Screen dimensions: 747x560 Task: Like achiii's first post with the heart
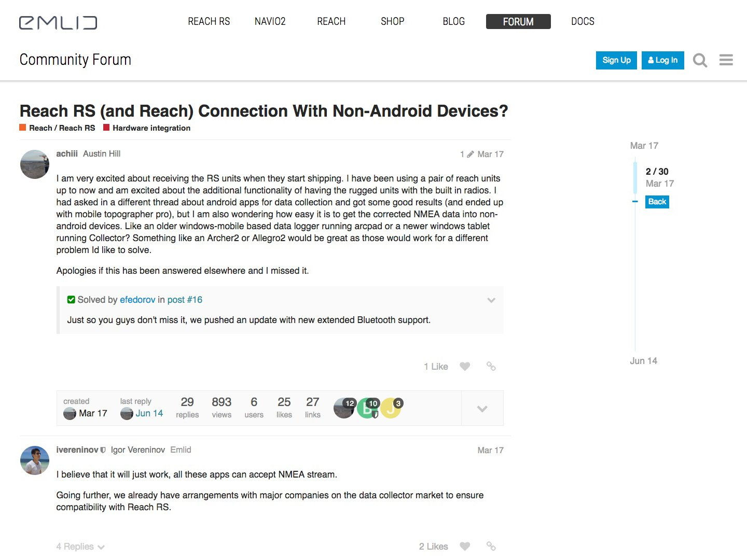[465, 366]
